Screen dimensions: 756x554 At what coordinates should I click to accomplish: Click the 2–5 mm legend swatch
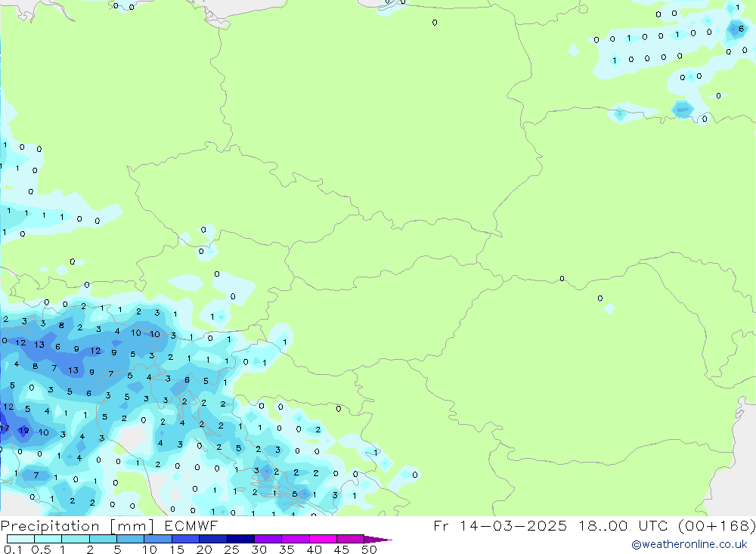click(x=103, y=539)
